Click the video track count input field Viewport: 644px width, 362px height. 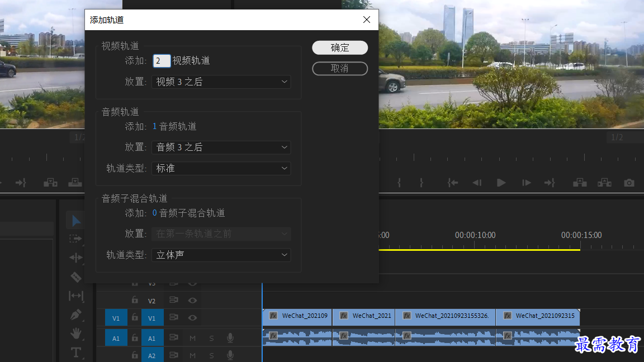pyautogui.click(x=162, y=61)
